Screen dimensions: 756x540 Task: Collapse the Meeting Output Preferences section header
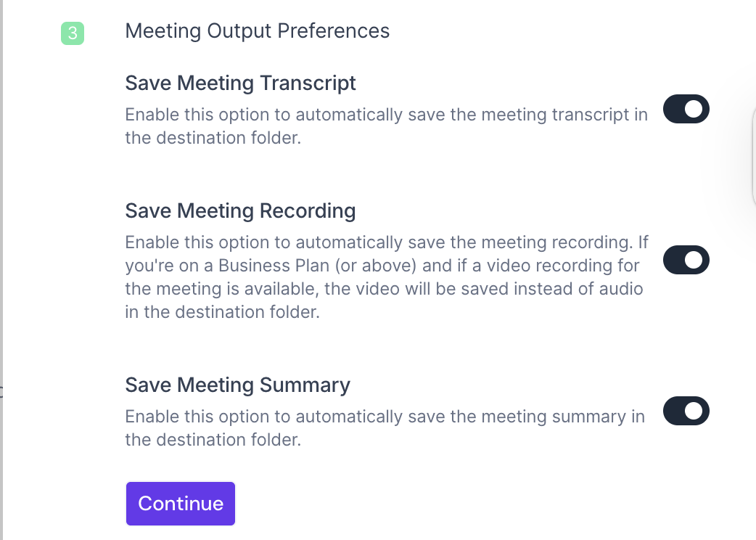pos(257,31)
